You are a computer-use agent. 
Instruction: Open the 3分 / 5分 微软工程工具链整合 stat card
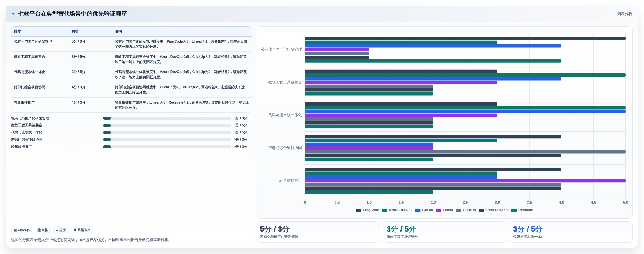point(444,232)
